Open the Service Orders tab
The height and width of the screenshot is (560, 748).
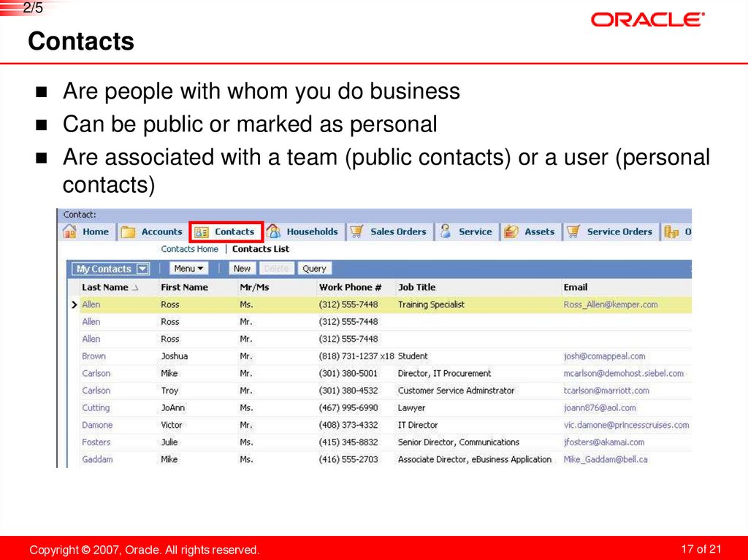(610, 232)
